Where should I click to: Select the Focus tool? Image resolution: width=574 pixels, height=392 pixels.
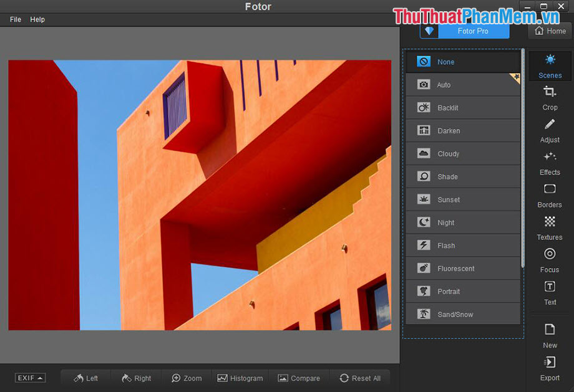pos(549,261)
